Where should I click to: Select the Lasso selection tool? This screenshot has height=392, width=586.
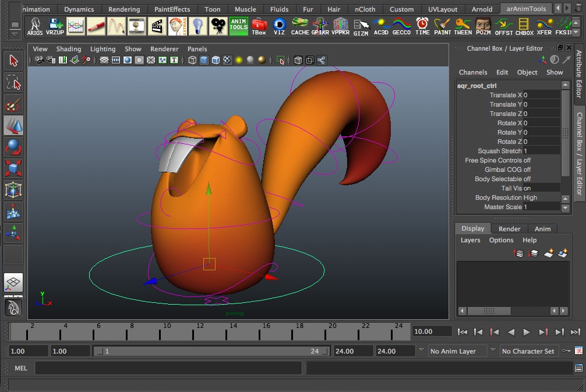click(14, 82)
